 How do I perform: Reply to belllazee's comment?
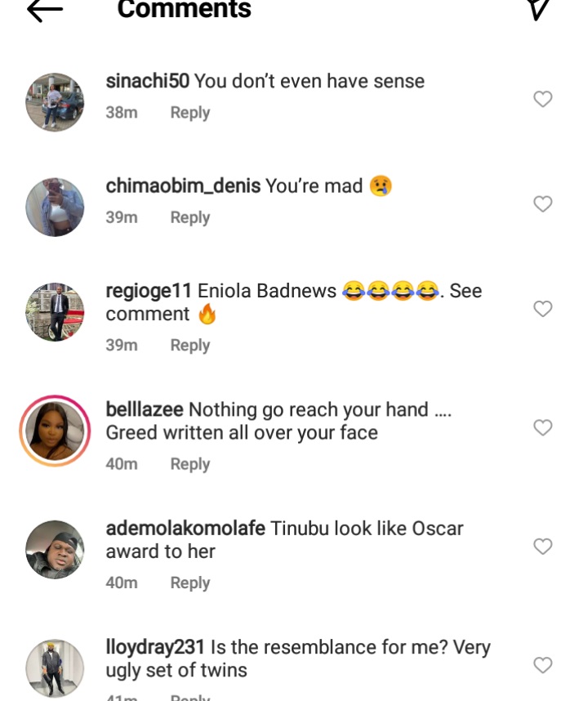point(189,464)
